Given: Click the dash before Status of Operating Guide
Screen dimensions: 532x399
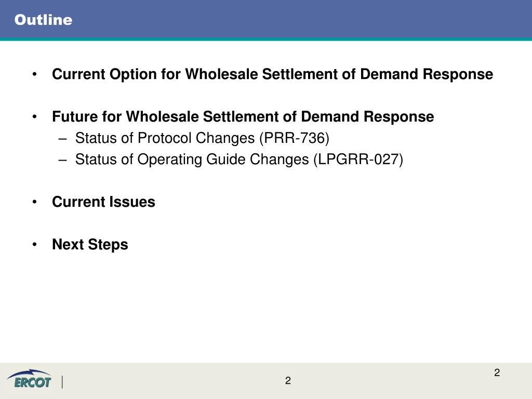Looking at the screenshot, I should pyautogui.click(x=62, y=160).
